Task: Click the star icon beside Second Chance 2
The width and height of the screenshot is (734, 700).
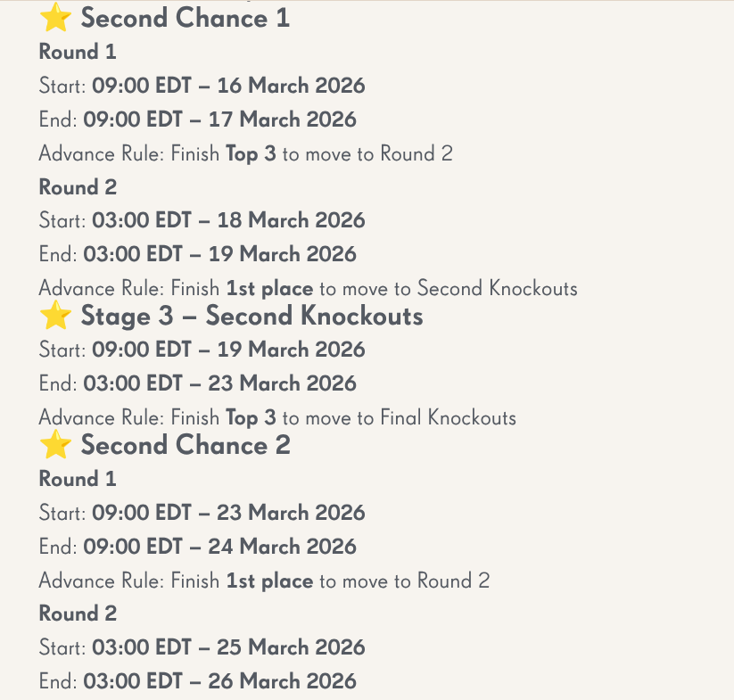Action: 55,445
